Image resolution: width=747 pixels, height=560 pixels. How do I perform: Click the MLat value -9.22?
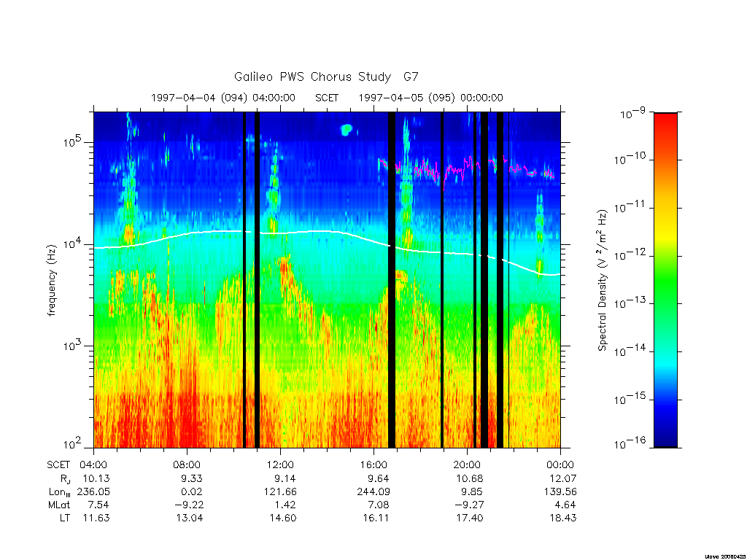point(187,505)
